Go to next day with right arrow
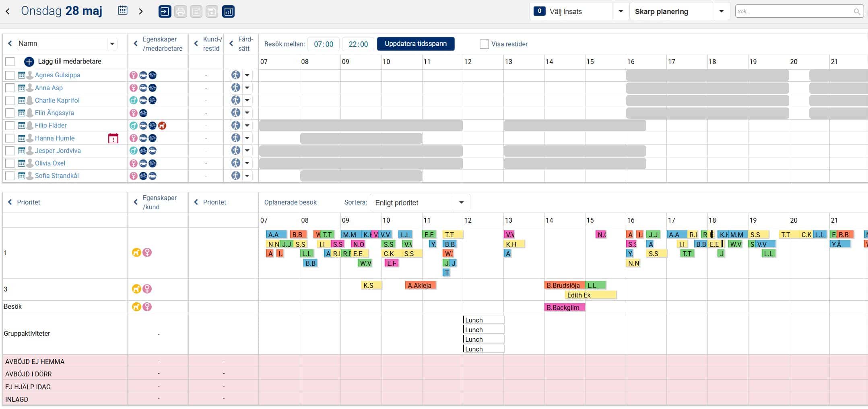The height and width of the screenshot is (409, 868). [x=141, y=11]
